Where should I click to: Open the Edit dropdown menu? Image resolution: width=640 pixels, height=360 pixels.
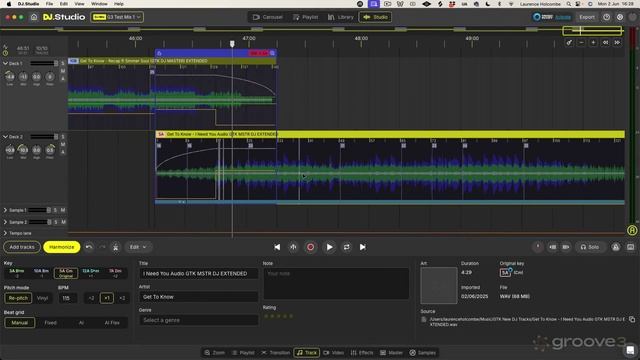click(138, 247)
